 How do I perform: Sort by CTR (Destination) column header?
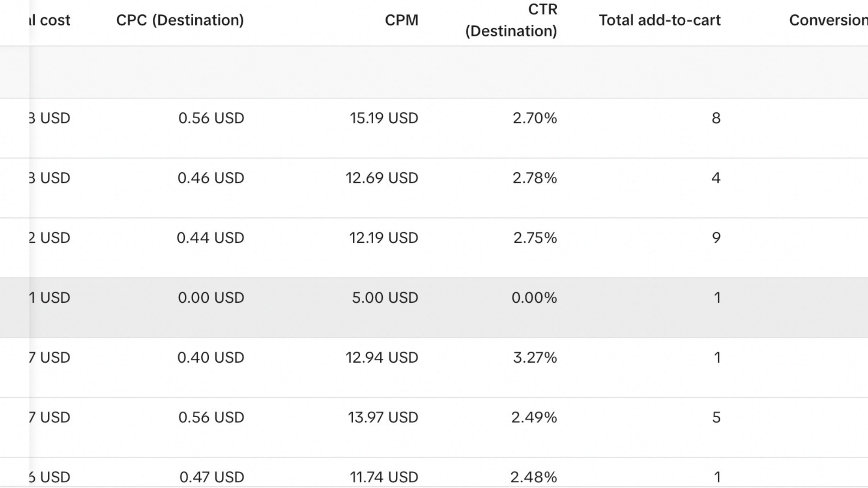[x=511, y=20]
